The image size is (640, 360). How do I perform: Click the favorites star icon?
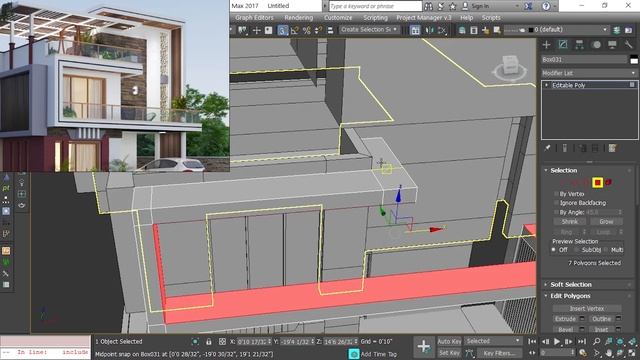tap(453, 6)
